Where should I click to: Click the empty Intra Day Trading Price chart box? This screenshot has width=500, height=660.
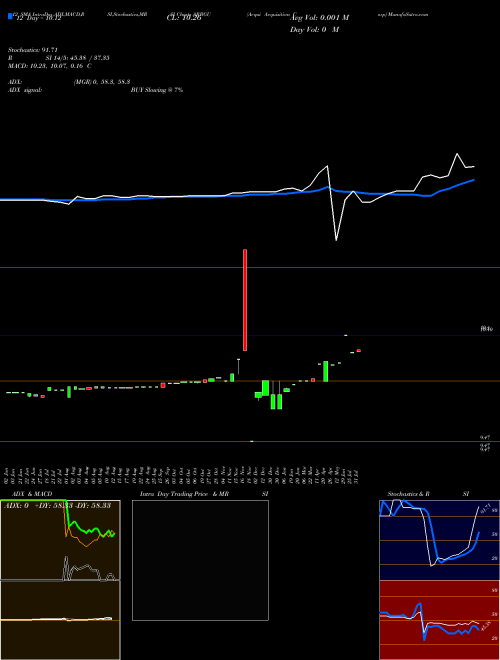200,560
